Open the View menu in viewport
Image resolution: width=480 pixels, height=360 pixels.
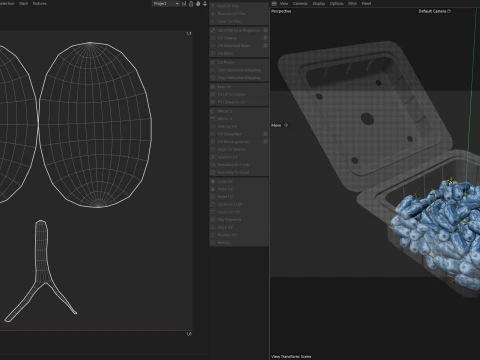pyautogui.click(x=284, y=3)
